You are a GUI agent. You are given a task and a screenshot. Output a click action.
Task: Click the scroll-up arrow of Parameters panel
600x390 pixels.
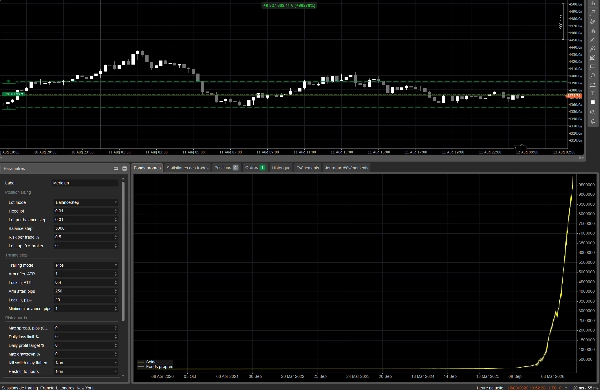123,179
